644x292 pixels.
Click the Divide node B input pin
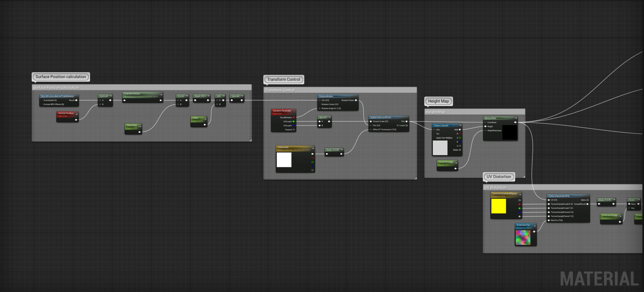178,104
